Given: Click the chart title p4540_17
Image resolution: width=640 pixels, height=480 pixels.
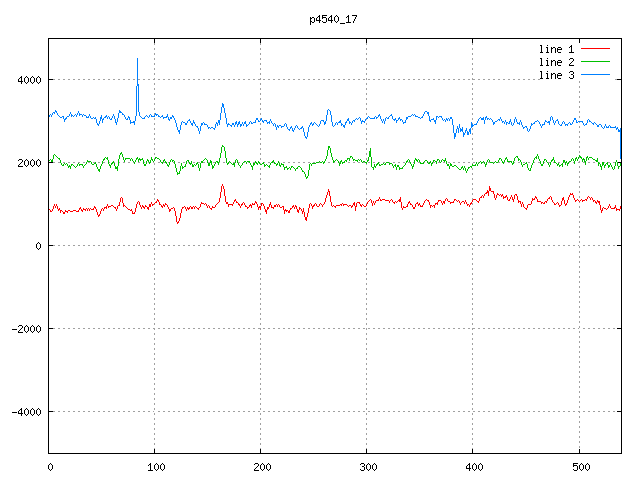Looking at the screenshot, I should 331,18.
